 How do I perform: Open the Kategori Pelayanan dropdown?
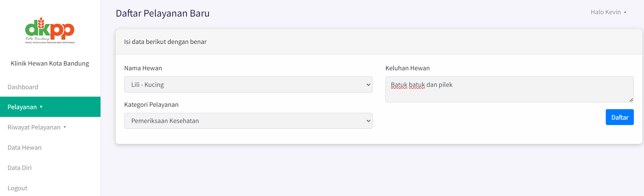coord(248,121)
